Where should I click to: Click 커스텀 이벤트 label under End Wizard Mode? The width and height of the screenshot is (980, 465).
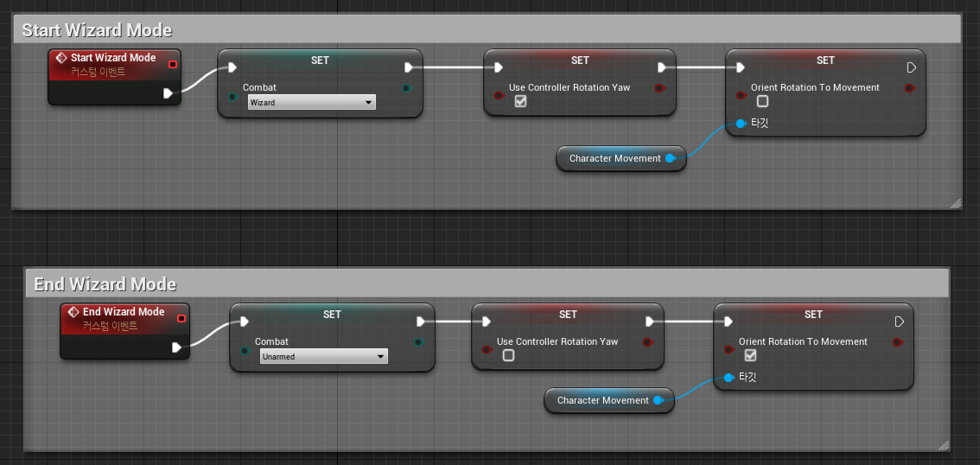pos(110,326)
